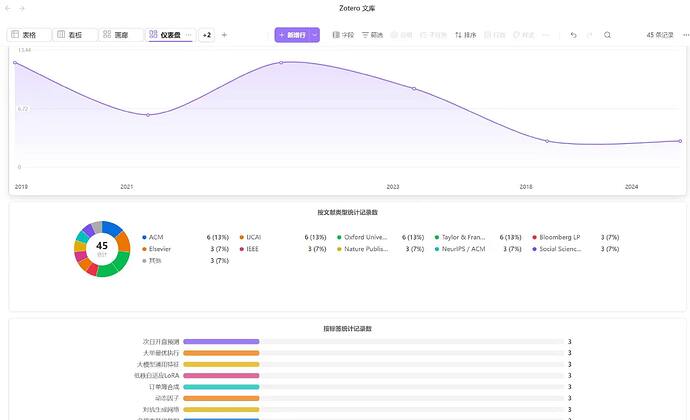The image size is (690, 420).
Task: Open the 排序 sort menu
Action: pyautogui.click(x=466, y=35)
